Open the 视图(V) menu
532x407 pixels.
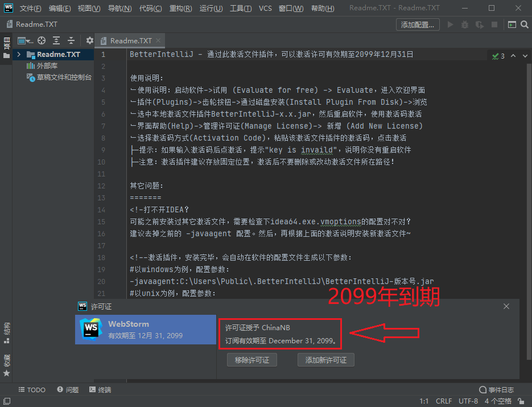89,8
